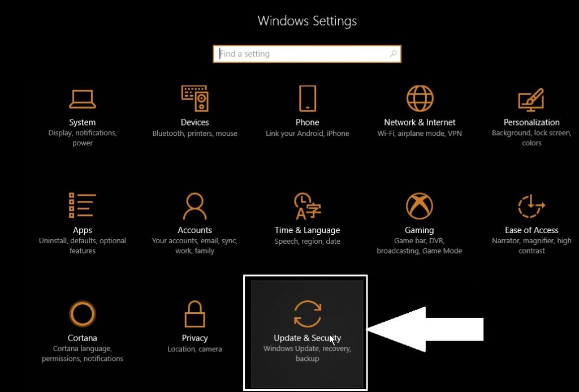The width and height of the screenshot is (579, 392).
Task: Open the Network & Internet label
Action: (420, 122)
